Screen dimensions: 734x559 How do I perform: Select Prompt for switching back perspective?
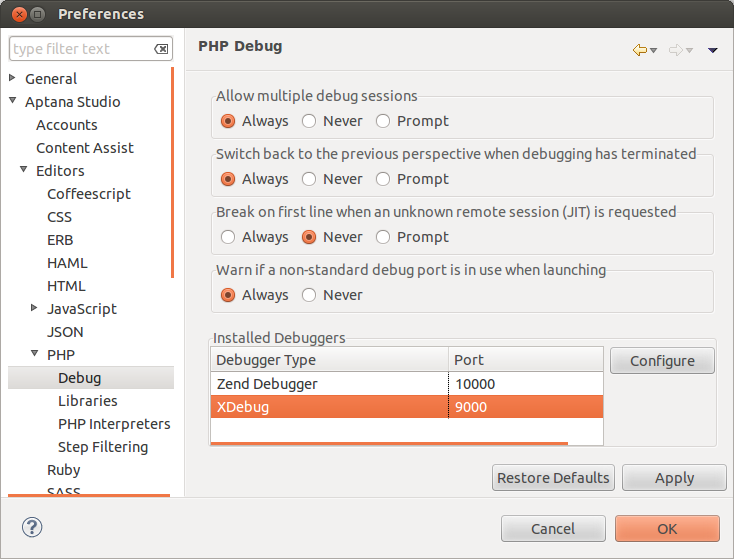pos(384,179)
